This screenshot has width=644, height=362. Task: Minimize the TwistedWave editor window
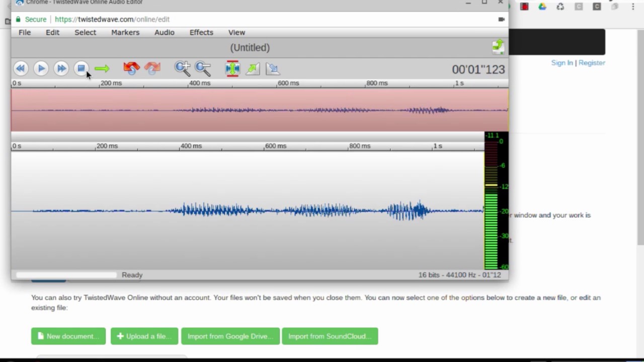(468, 3)
